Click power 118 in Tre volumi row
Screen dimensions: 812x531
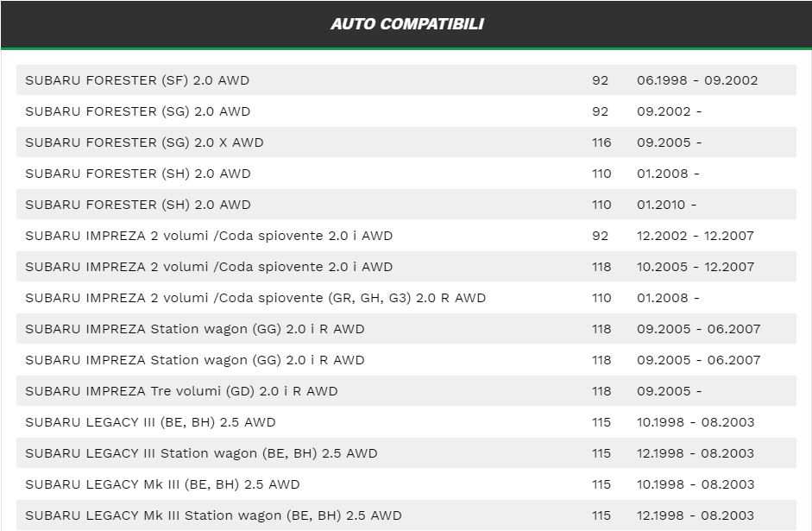(601, 391)
